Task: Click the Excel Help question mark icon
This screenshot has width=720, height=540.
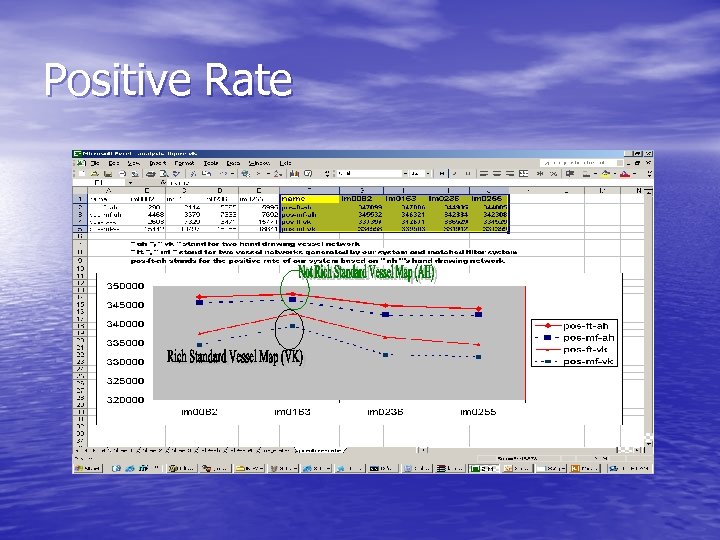Action: pyautogui.click(x=308, y=174)
